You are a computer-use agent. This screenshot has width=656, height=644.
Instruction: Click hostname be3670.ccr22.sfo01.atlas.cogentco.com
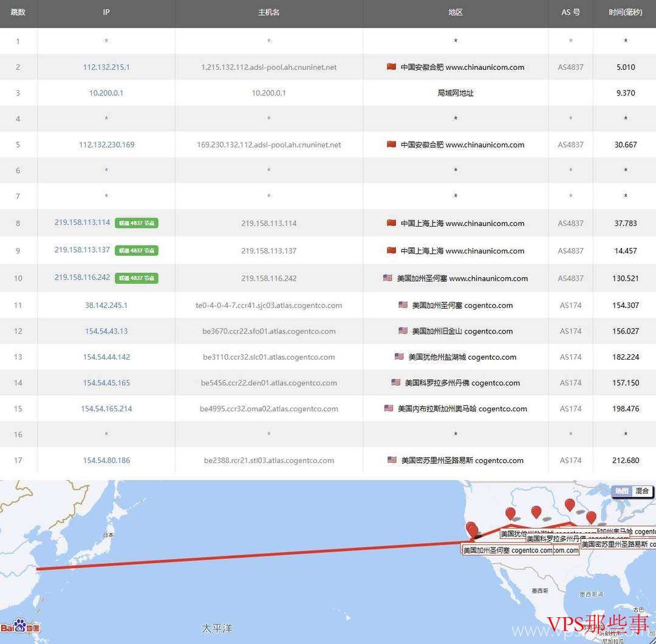268,331
